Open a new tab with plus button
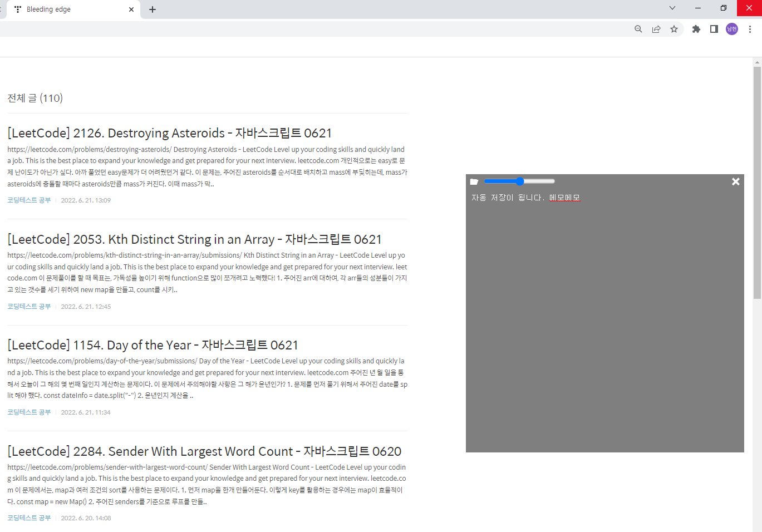Image resolution: width=762 pixels, height=532 pixels. 153,9
